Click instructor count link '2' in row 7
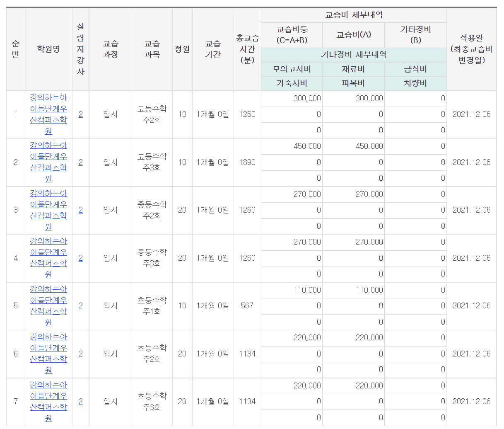 click(80, 402)
